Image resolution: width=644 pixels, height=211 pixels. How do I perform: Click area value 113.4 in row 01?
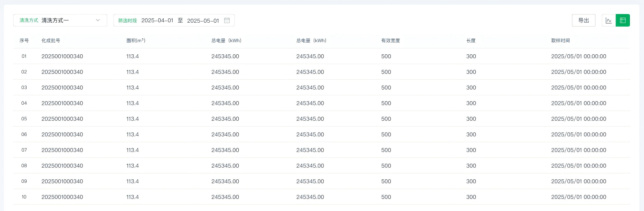[x=133, y=56]
